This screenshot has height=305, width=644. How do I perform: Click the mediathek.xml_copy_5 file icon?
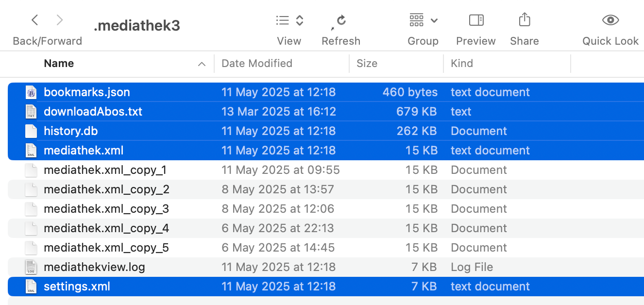31,248
